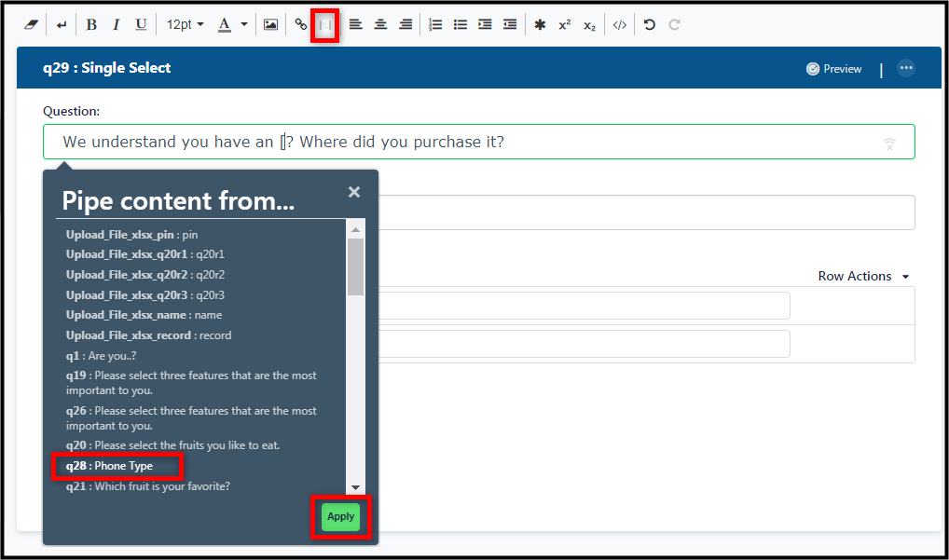Insert an image using toolbar icon
Screen dimensions: 949x560
[270, 25]
